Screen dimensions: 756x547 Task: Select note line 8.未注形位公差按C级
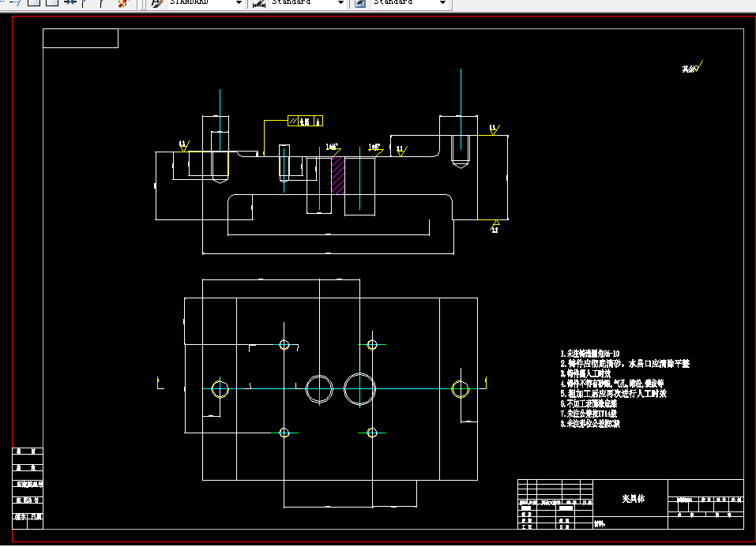tap(590, 424)
